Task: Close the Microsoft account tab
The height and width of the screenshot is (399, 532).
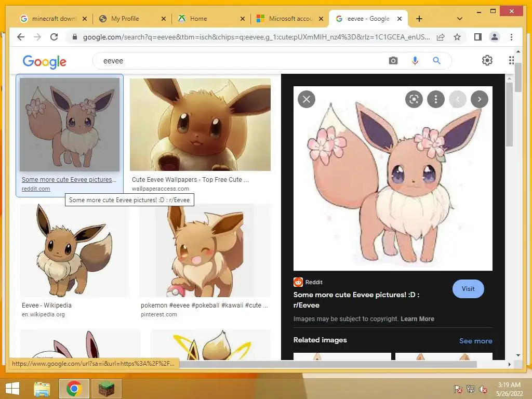Action: pos(321,19)
